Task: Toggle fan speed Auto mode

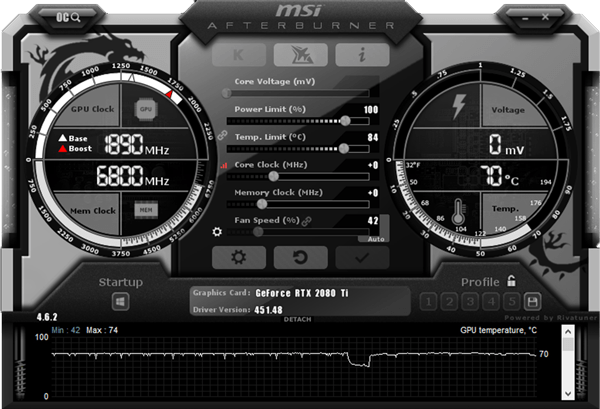Action: click(375, 239)
